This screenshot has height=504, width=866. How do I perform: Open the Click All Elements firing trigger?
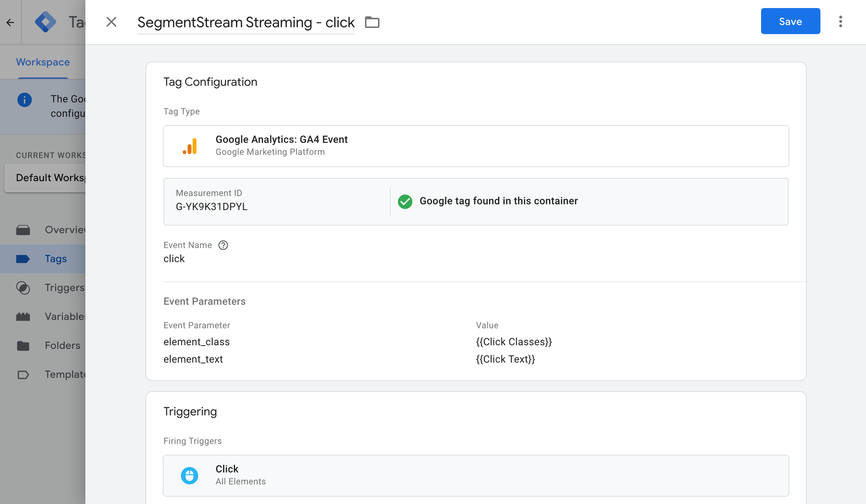tap(476, 475)
